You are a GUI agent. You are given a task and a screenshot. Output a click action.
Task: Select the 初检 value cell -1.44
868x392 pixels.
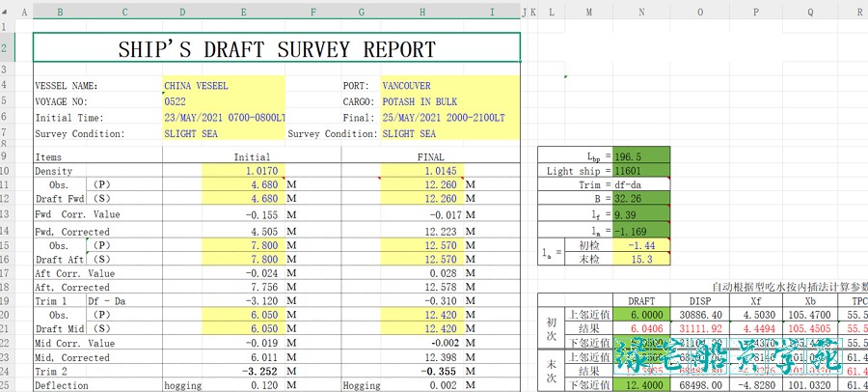click(641, 245)
